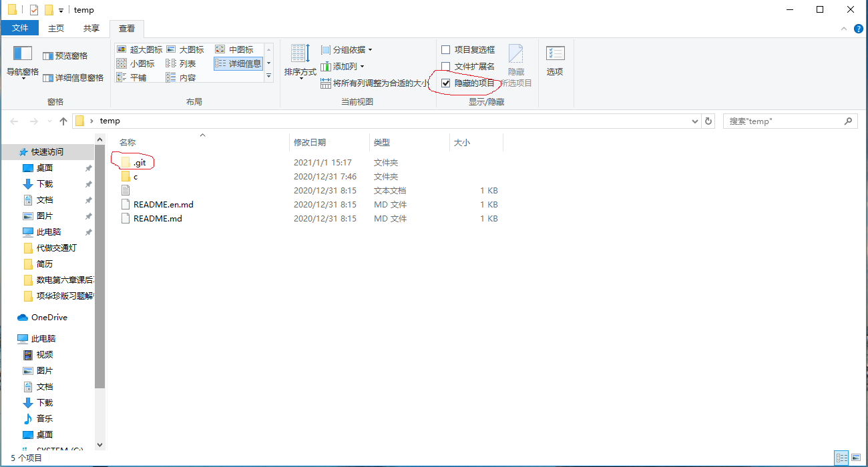The width and height of the screenshot is (868, 467).
Task: Click the back navigation arrow
Action: coord(15,121)
